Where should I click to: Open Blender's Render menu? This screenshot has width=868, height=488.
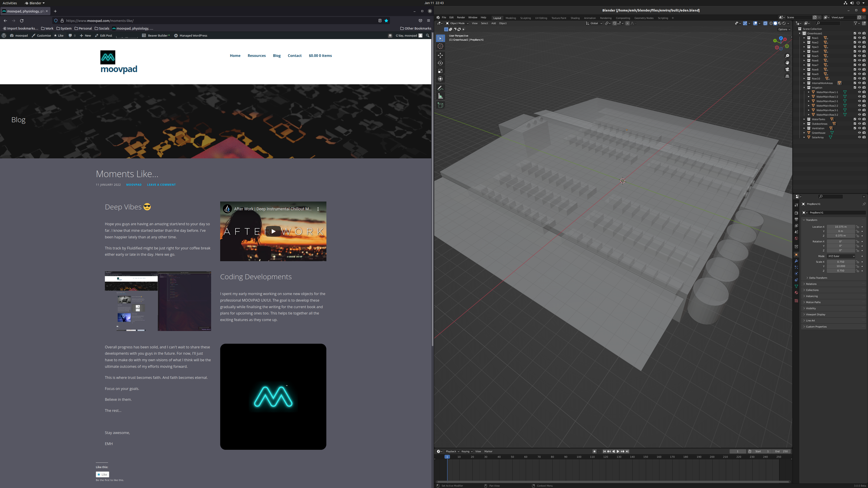461,18
